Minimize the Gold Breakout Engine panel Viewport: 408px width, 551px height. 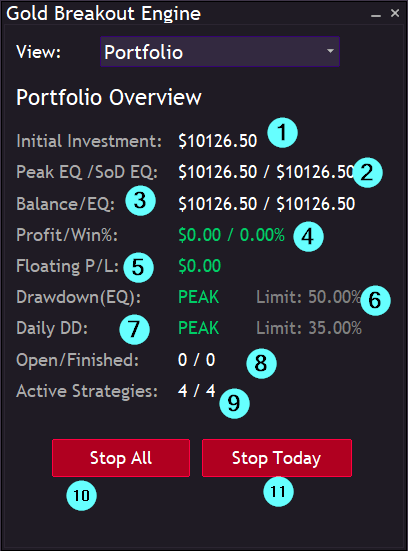pyautogui.click(x=376, y=14)
